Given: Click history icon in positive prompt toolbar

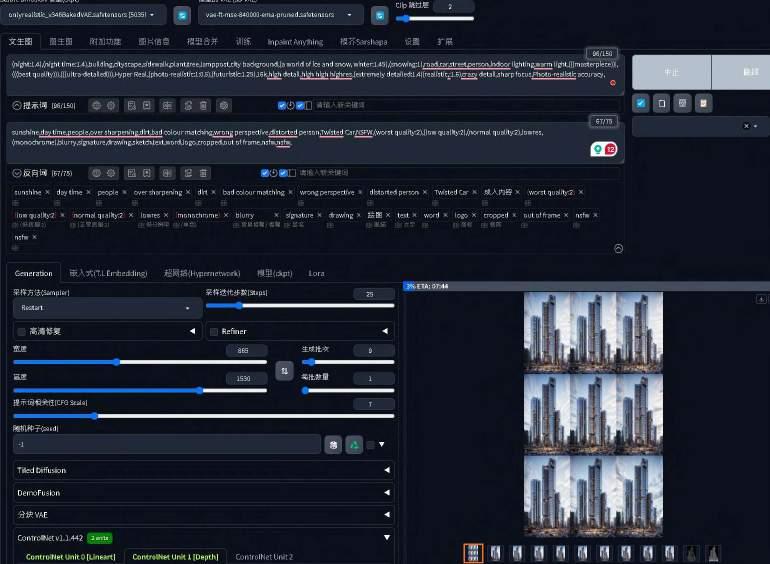Looking at the screenshot, I should coord(132,106).
